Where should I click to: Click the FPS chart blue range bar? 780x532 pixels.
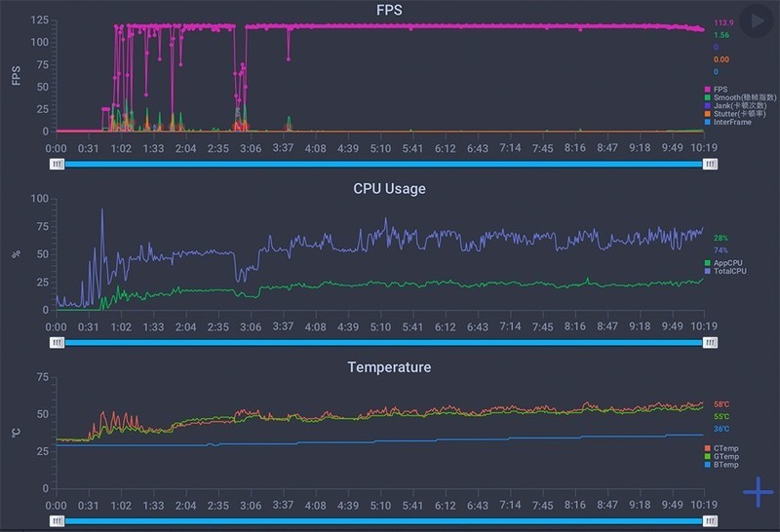click(383, 164)
